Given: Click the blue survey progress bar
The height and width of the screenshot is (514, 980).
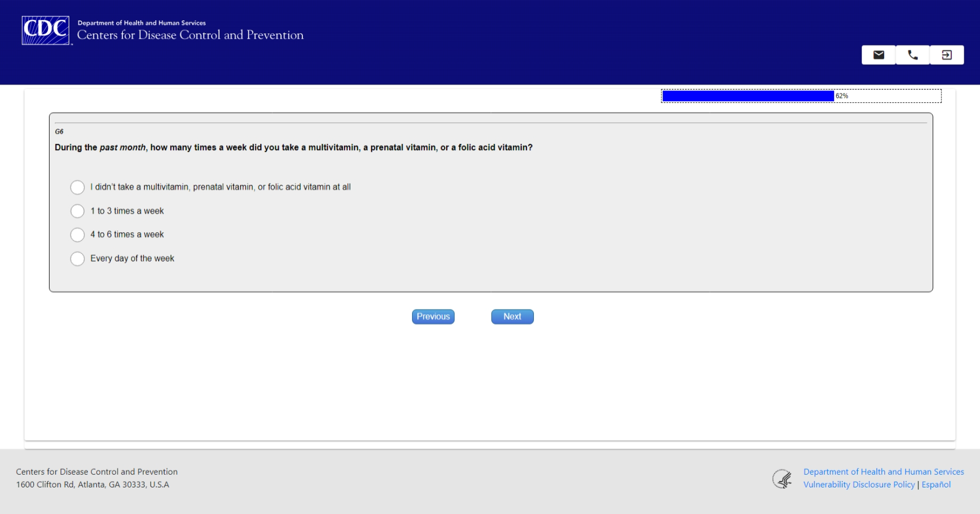Looking at the screenshot, I should tap(748, 96).
